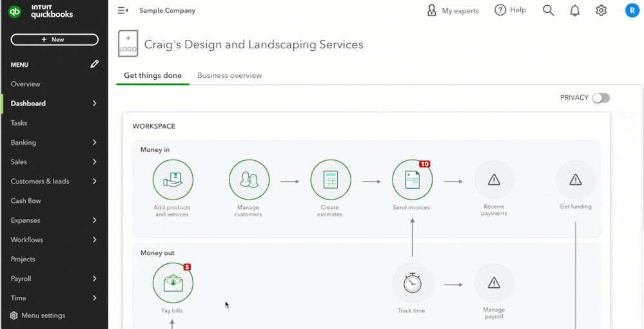The height and width of the screenshot is (329, 644).
Task: Click the Track time stopwatch icon
Action: 412,283
